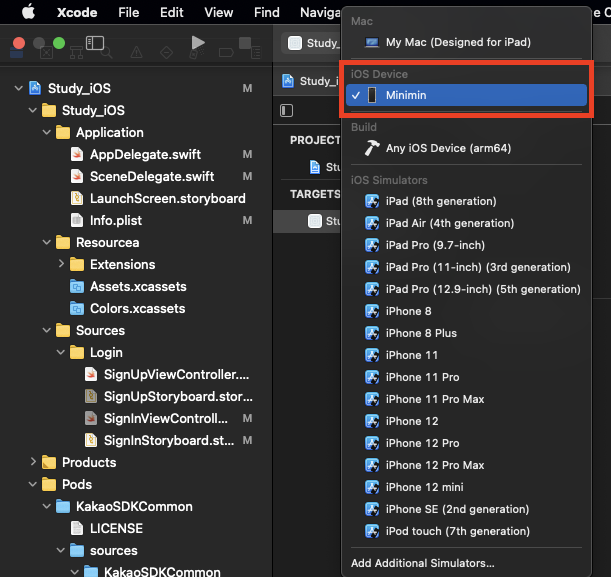Open the Find menu

point(267,12)
